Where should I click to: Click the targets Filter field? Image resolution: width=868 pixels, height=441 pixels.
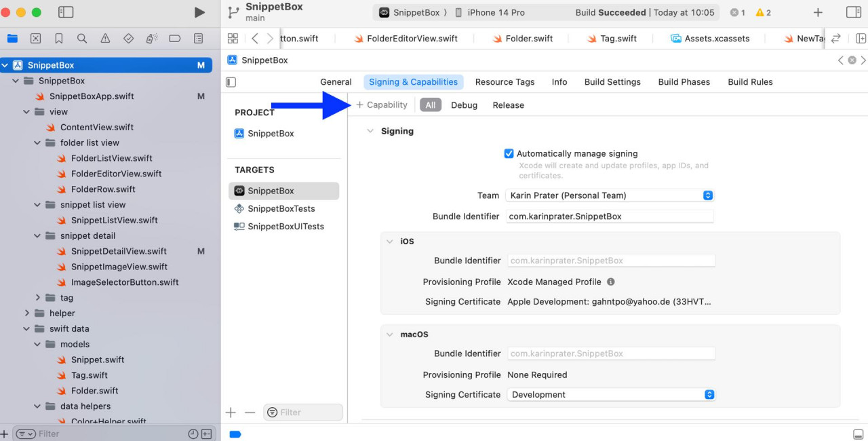(x=303, y=412)
